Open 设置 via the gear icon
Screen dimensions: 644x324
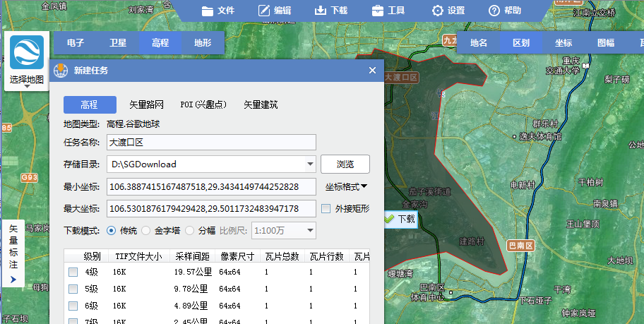(x=438, y=11)
